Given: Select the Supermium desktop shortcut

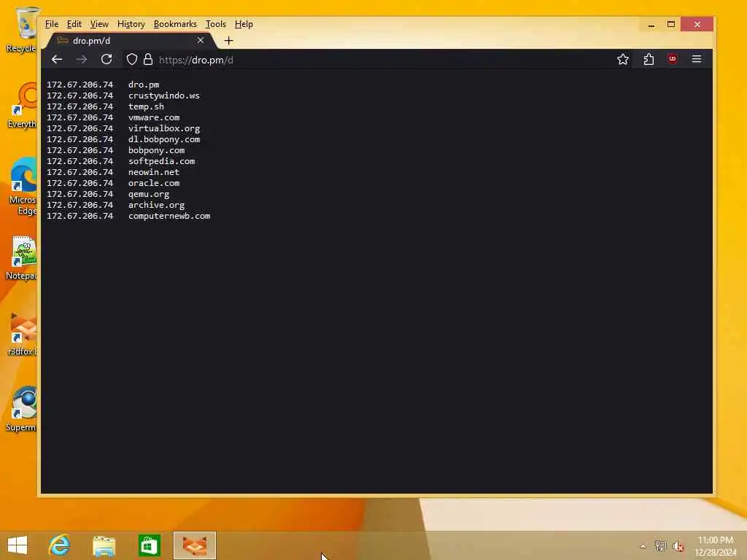Looking at the screenshot, I should tap(22, 410).
